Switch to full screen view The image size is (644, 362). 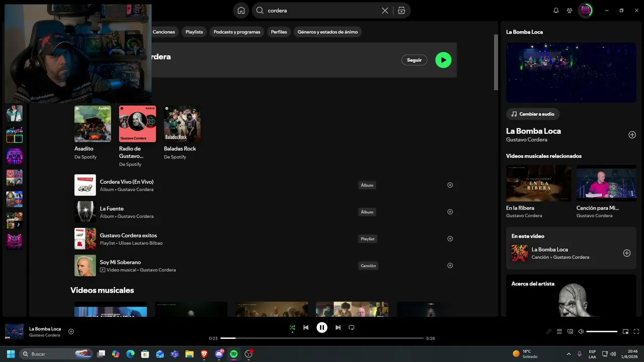point(636,331)
